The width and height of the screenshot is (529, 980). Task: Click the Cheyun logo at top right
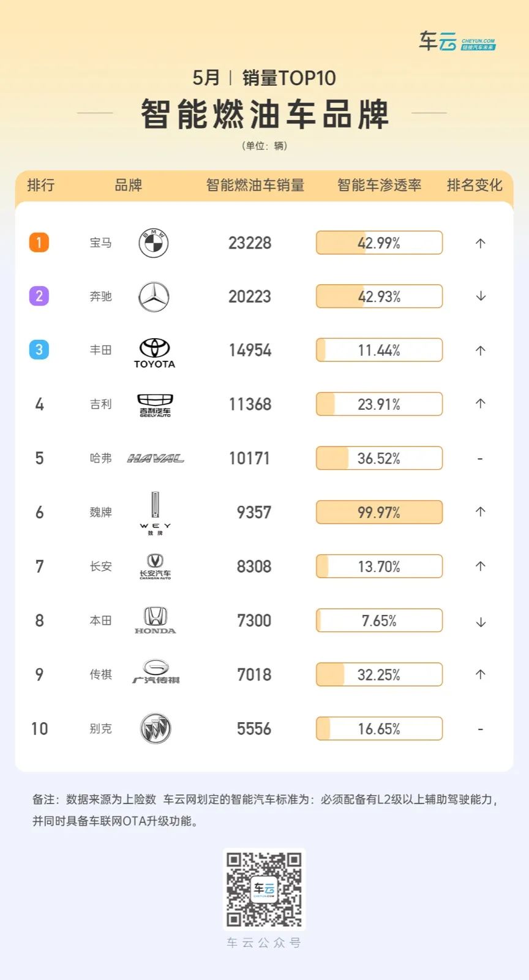click(x=457, y=42)
